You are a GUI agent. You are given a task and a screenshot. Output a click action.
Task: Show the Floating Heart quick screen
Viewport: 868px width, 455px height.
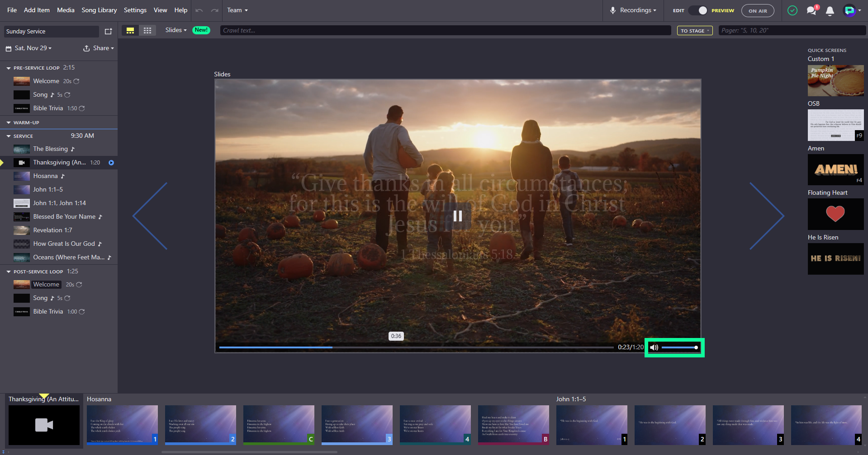836,214
